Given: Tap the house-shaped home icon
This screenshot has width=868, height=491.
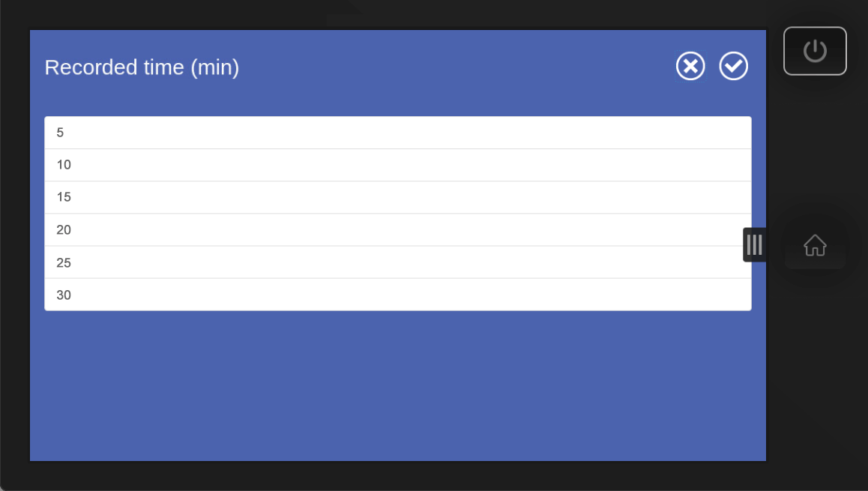Looking at the screenshot, I should tap(815, 245).
